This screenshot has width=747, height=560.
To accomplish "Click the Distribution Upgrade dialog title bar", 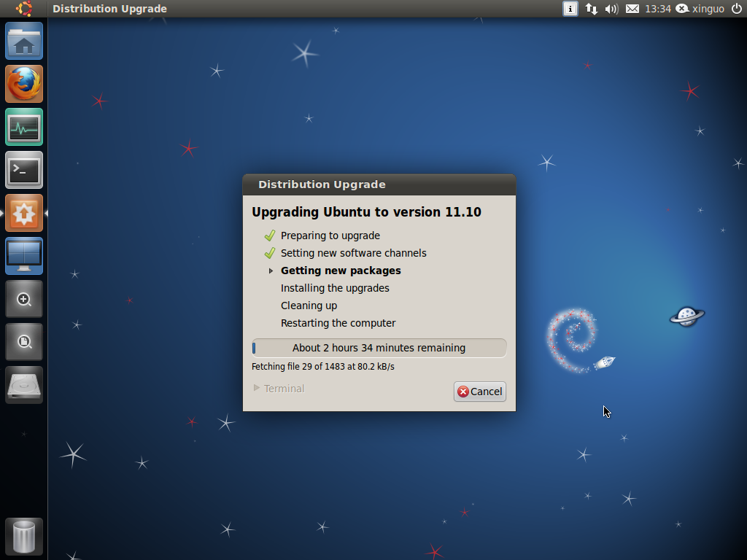I will click(379, 184).
